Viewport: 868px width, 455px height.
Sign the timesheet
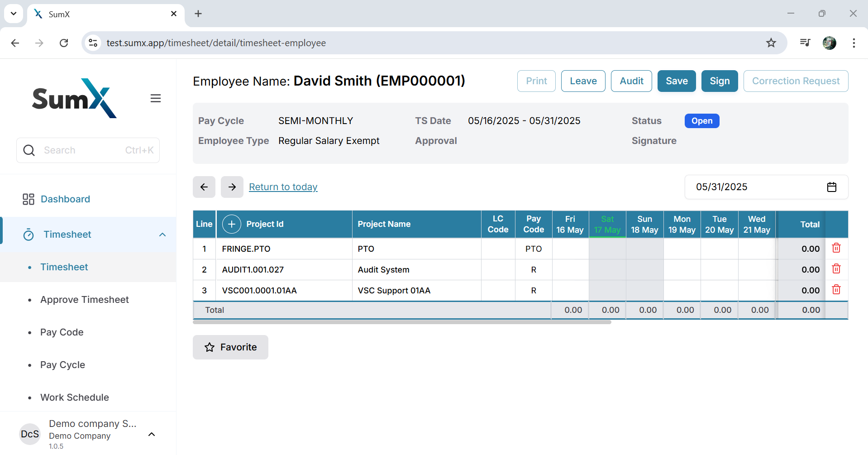[x=720, y=81]
